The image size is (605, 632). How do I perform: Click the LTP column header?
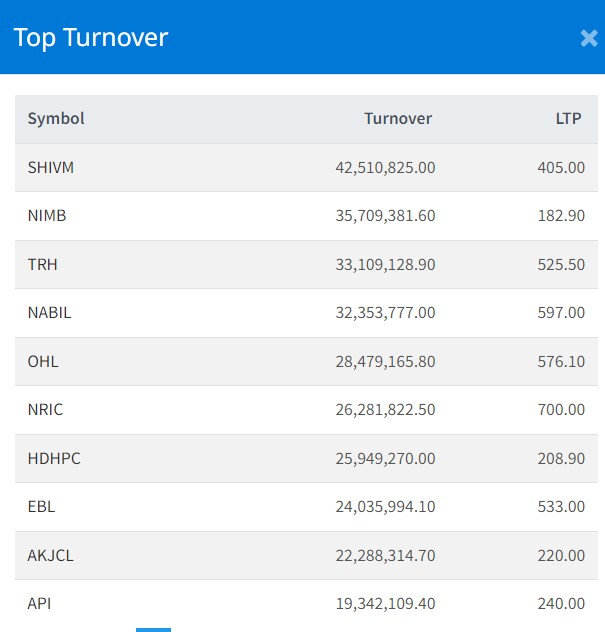[568, 119]
